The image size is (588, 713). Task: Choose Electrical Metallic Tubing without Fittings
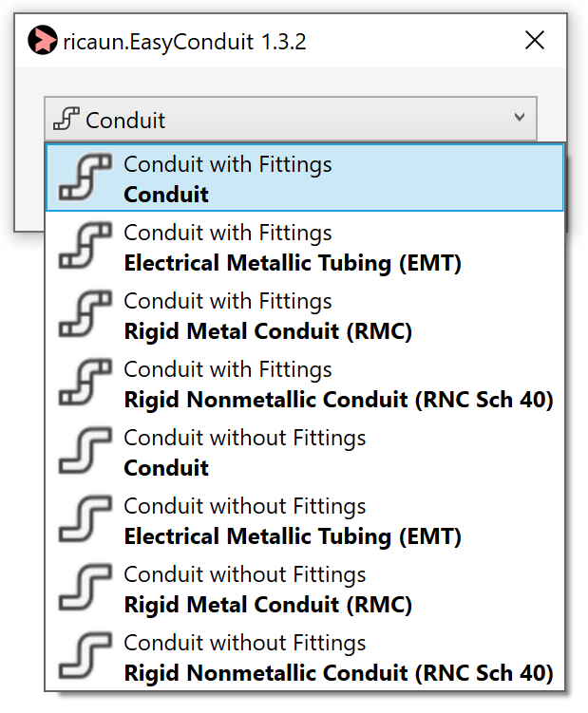pos(293,536)
